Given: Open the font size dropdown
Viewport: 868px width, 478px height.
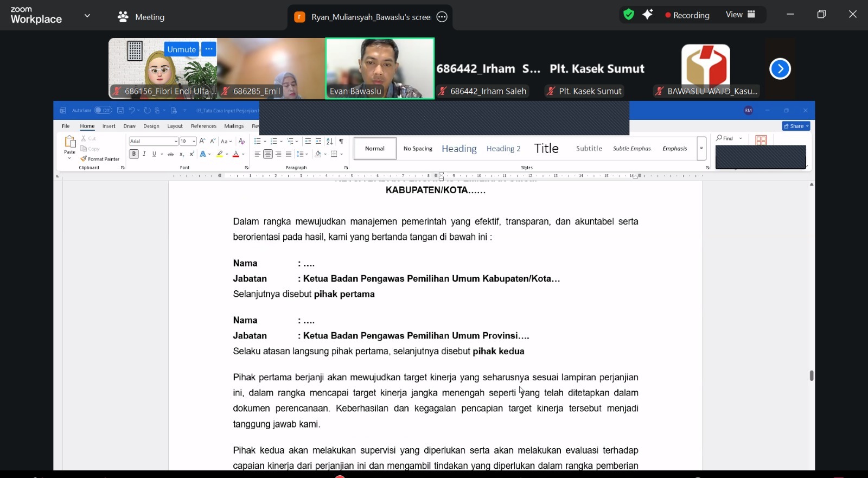Looking at the screenshot, I should [194, 141].
